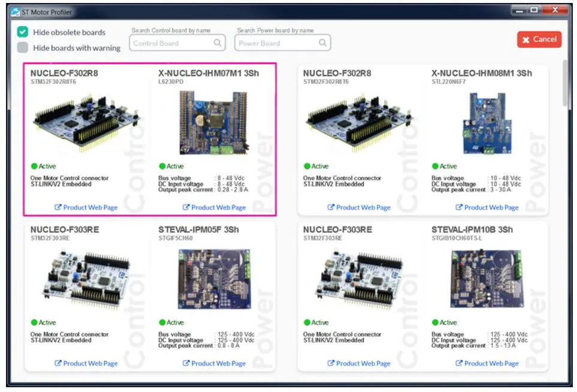Viewport: 577px width, 392px height.
Task: Select NUCLEO-F303RE image paired with IPM10B
Action: 359,279
